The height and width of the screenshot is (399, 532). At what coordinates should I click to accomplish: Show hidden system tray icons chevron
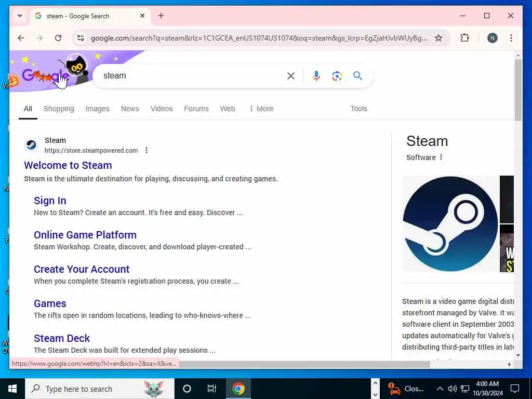pos(440,389)
